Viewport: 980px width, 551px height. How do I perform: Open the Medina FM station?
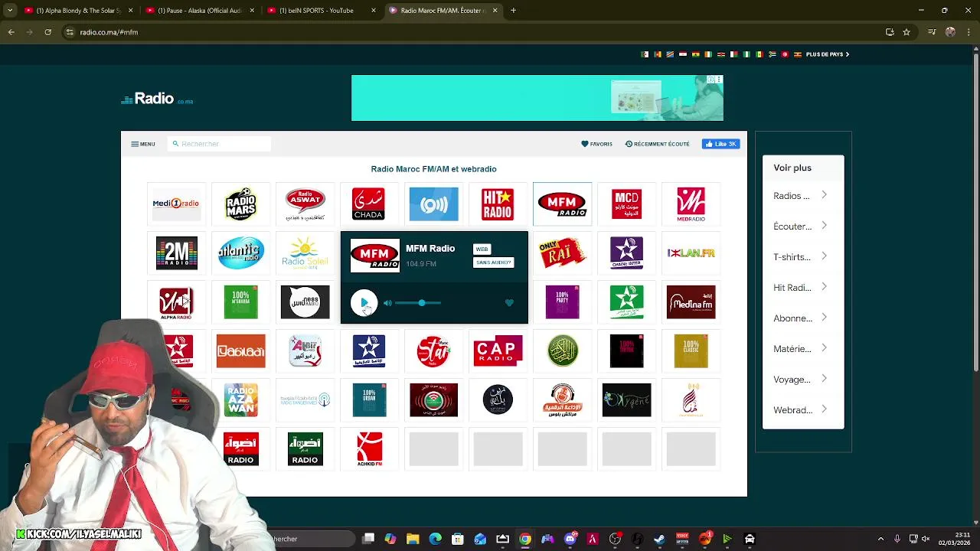point(691,302)
